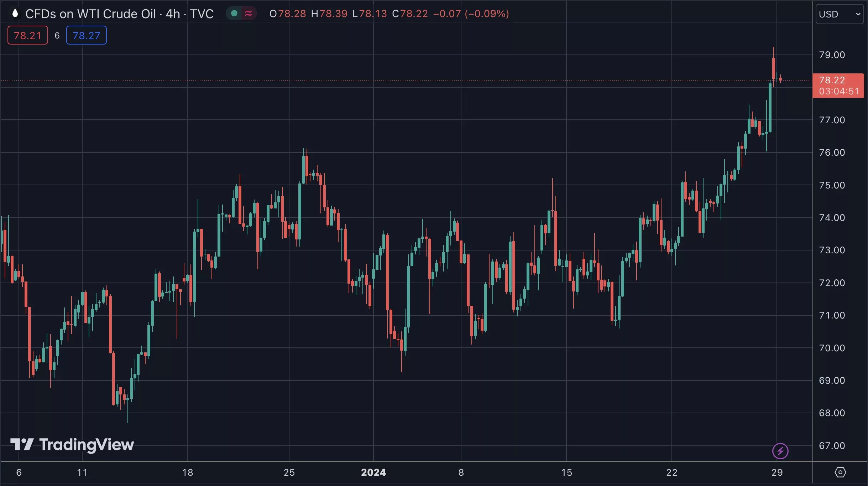868x486 pixels.
Task: Click the 68.00 price axis label
Action: pos(832,413)
